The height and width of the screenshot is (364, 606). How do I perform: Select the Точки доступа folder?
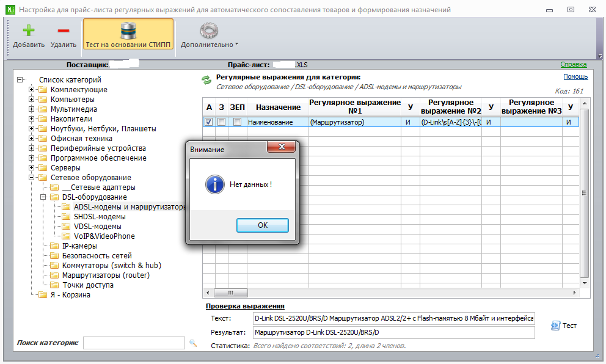88,285
